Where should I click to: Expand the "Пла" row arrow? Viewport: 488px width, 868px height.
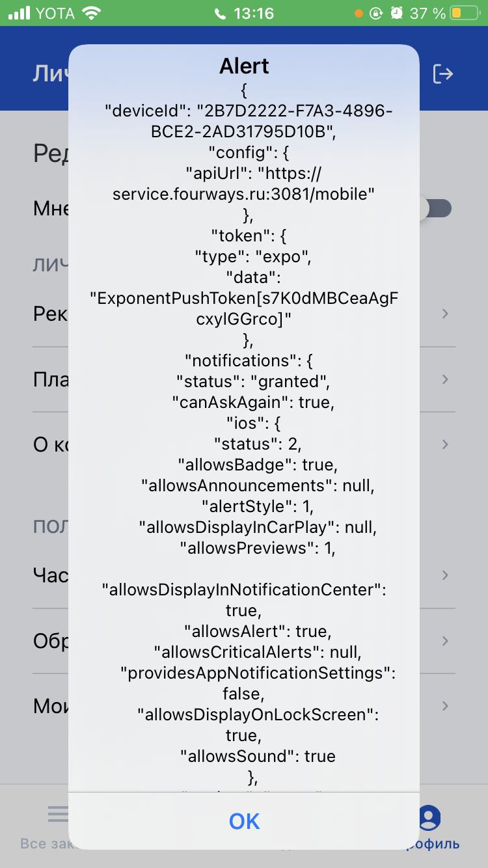click(445, 379)
